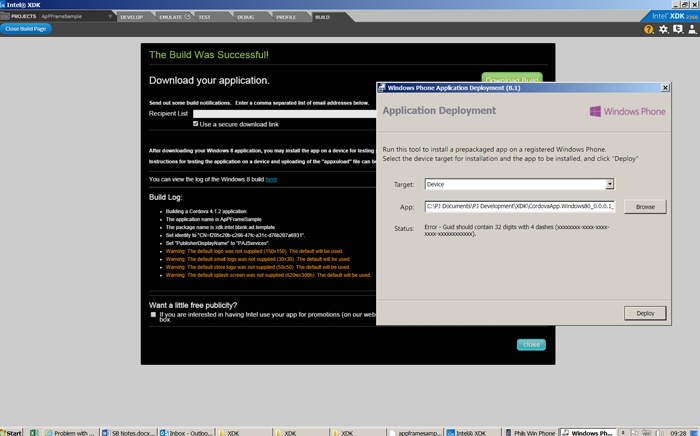Click the Windows Phone logo
This screenshot has height=436, width=700.
pyautogui.click(x=627, y=111)
